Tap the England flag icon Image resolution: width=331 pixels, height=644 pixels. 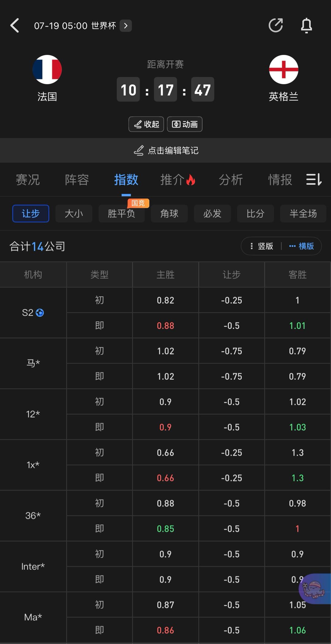(x=283, y=70)
